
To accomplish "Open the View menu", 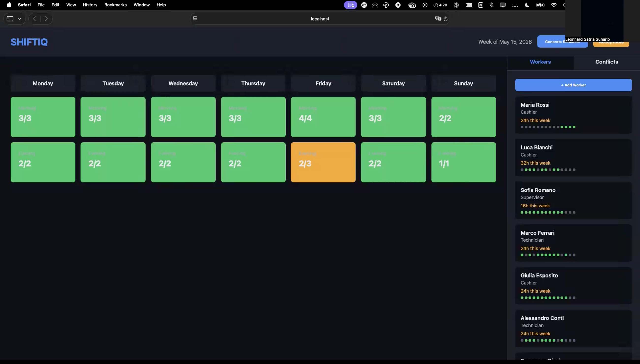I will coord(71,5).
